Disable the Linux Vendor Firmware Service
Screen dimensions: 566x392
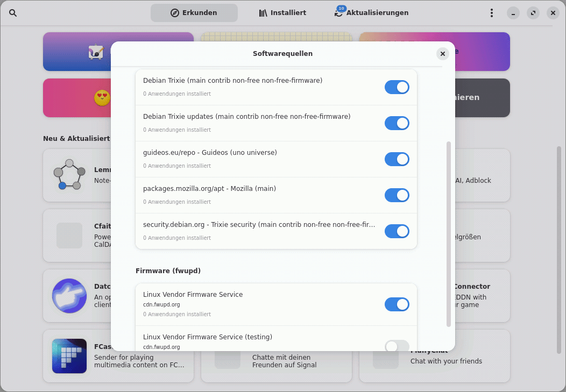[x=397, y=304]
